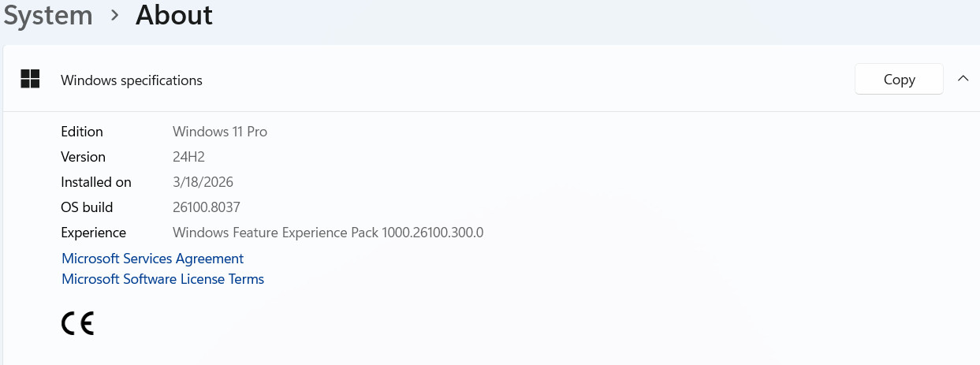Viewport: 980px width, 365px height.
Task: Collapse the Windows specifications section chevron
Action: click(963, 79)
